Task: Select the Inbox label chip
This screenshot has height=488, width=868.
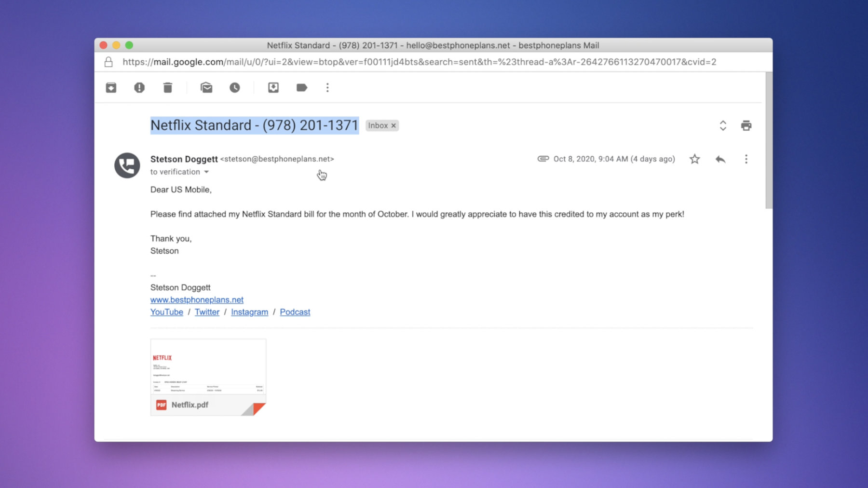Action: [379, 125]
